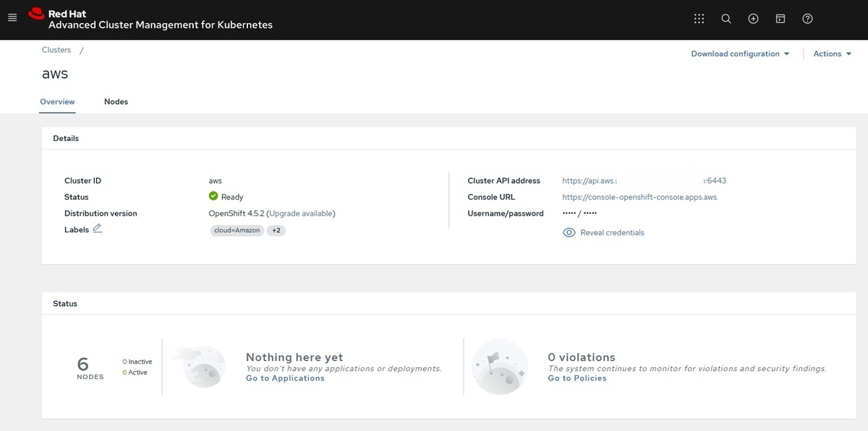Viewport: 868px width, 431px height.
Task: Click the 6 Active nodes entry
Action: [x=135, y=372]
